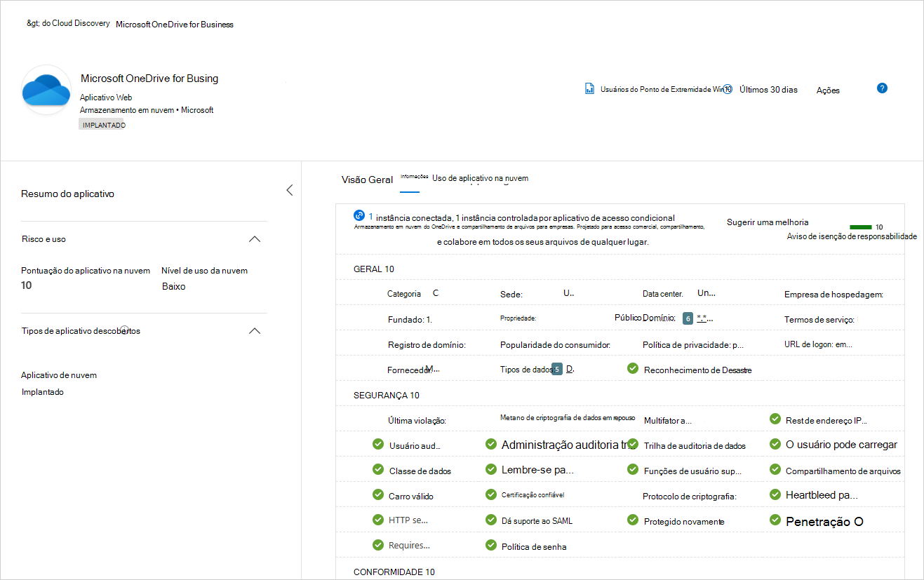Click the report icon beside Usuários do Ponto
Viewport: 924px width, 580px height.
(x=590, y=89)
